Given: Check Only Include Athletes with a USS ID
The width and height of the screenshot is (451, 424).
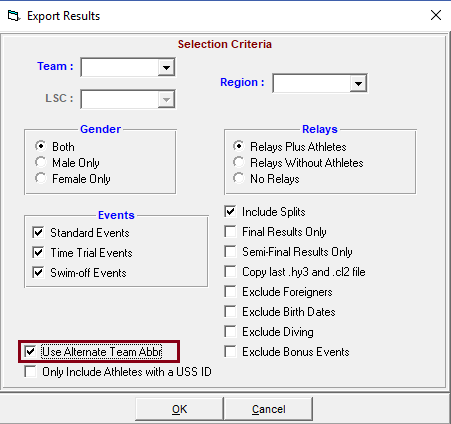Looking at the screenshot, I should pyautogui.click(x=30, y=371).
